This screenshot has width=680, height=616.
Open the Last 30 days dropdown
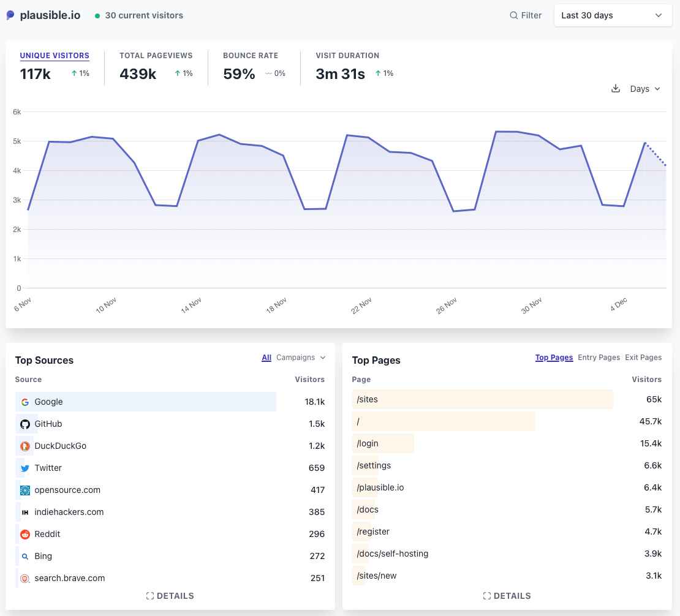pyautogui.click(x=612, y=15)
